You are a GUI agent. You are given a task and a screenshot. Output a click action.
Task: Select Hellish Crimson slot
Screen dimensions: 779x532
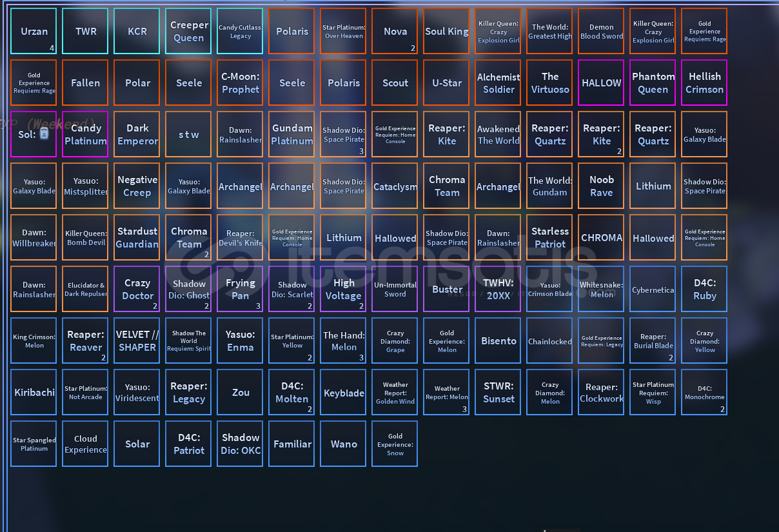coord(704,83)
